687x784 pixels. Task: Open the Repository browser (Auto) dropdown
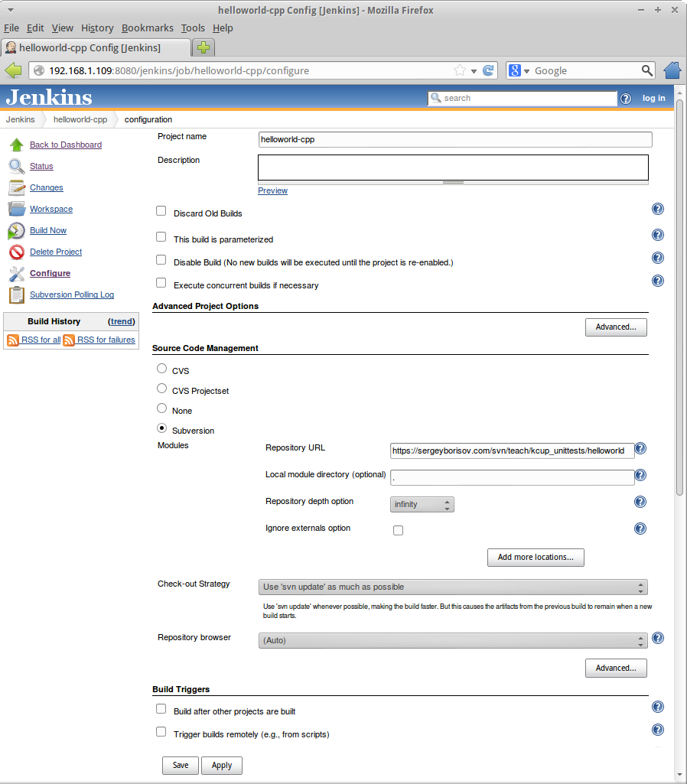[453, 640]
